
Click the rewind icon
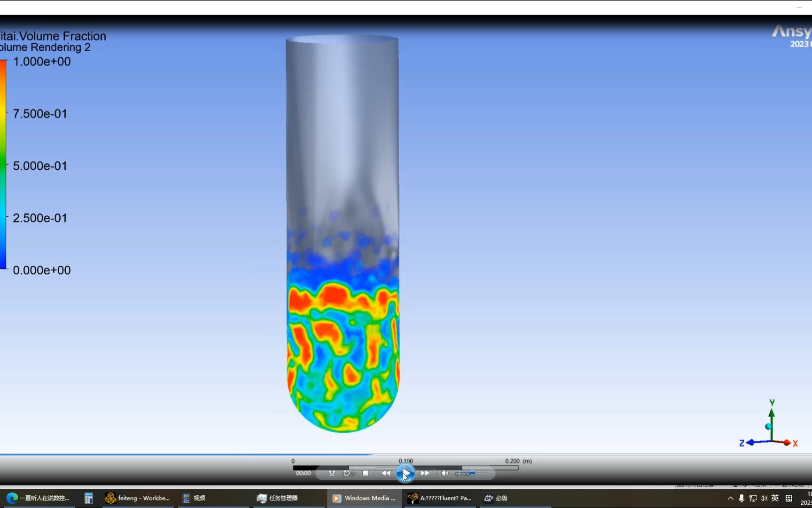(x=385, y=473)
